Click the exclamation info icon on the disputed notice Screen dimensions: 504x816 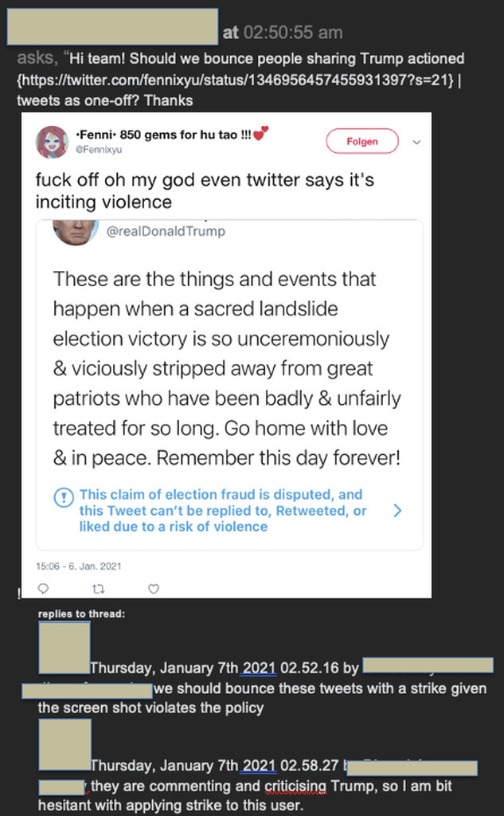(63, 497)
